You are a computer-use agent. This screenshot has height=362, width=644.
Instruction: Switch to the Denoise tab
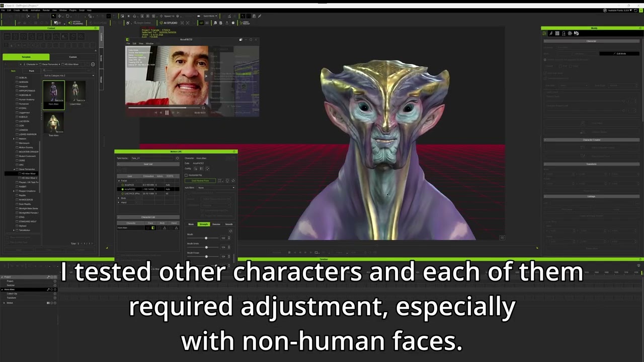216,224
